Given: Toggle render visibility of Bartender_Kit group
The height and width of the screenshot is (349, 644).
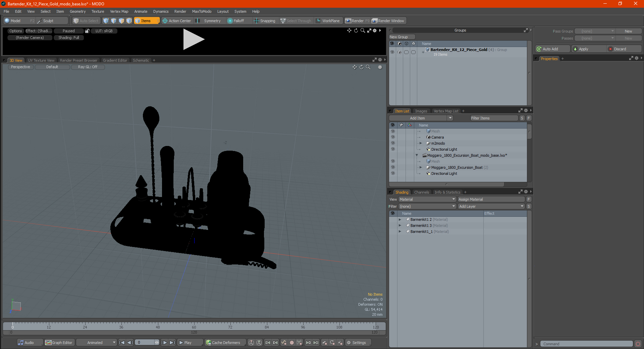Looking at the screenshot, I should 399,52.
